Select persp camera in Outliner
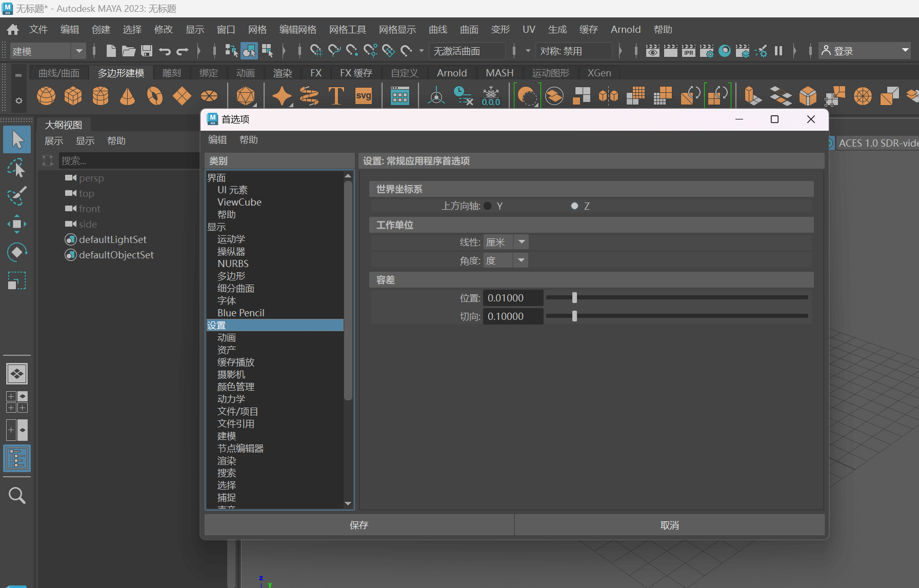919x588 pixels. coord(91,178)
